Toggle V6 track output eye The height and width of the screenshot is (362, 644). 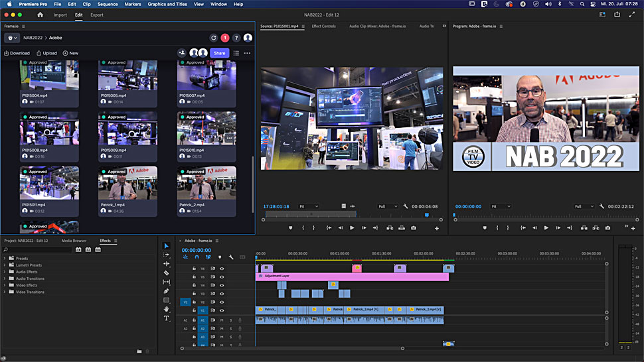[222, 269]
